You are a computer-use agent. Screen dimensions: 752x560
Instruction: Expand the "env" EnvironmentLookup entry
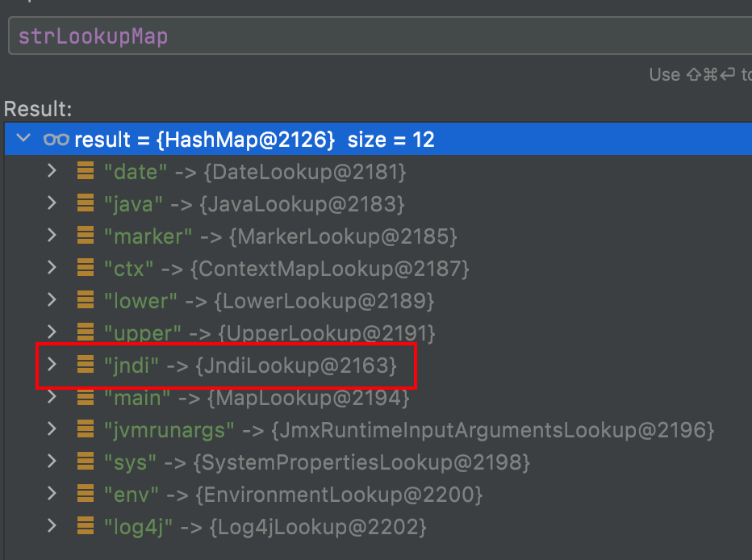click(x=52, y=495)
